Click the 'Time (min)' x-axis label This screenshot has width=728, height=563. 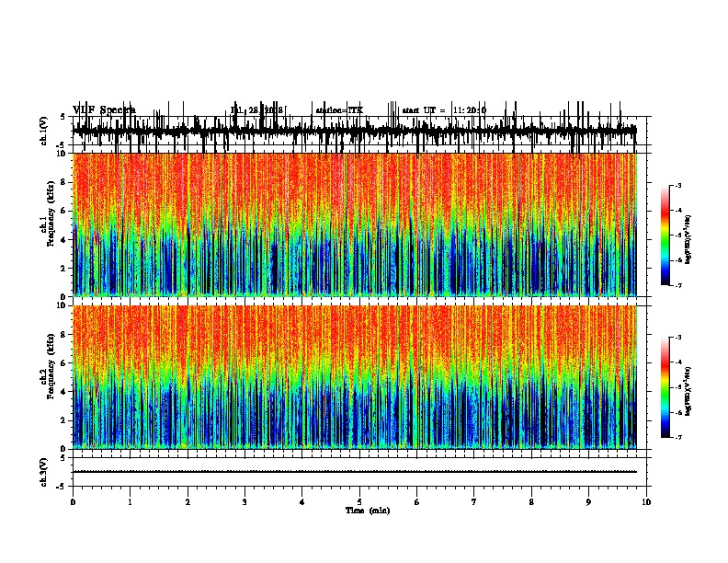[x=368, y=511]
